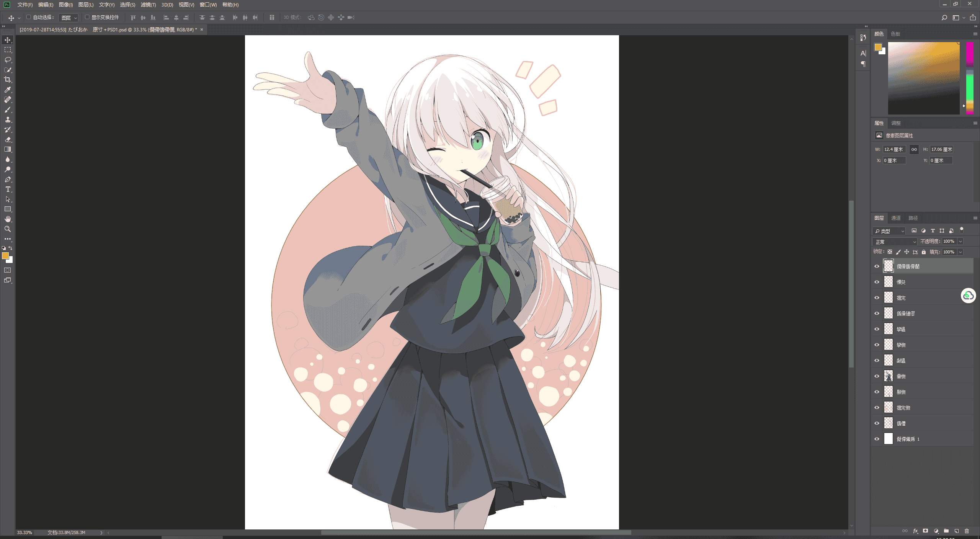Click the delete layer trash icon
Screen dimensions: 980x539
pos(967,531)
